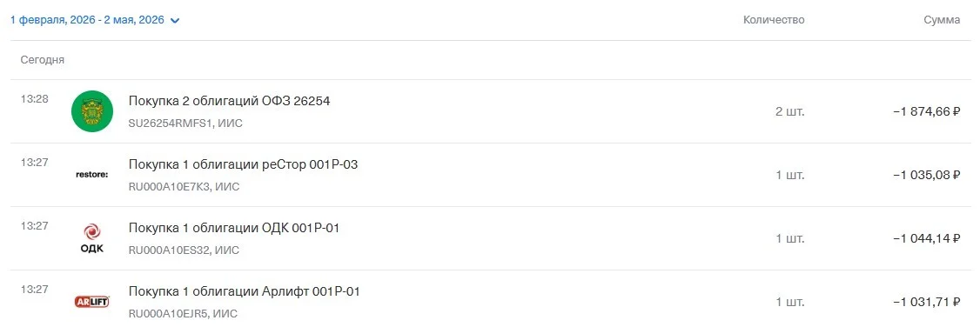Click the Сегодня date group label
The image size is (980, 327).
click(43, 60)
